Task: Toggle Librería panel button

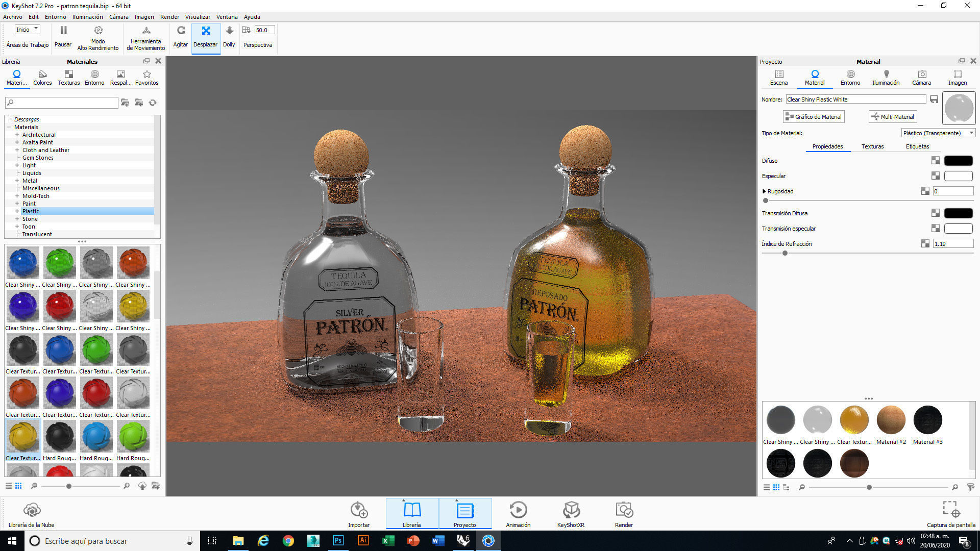Action: (x=412, y=514)
